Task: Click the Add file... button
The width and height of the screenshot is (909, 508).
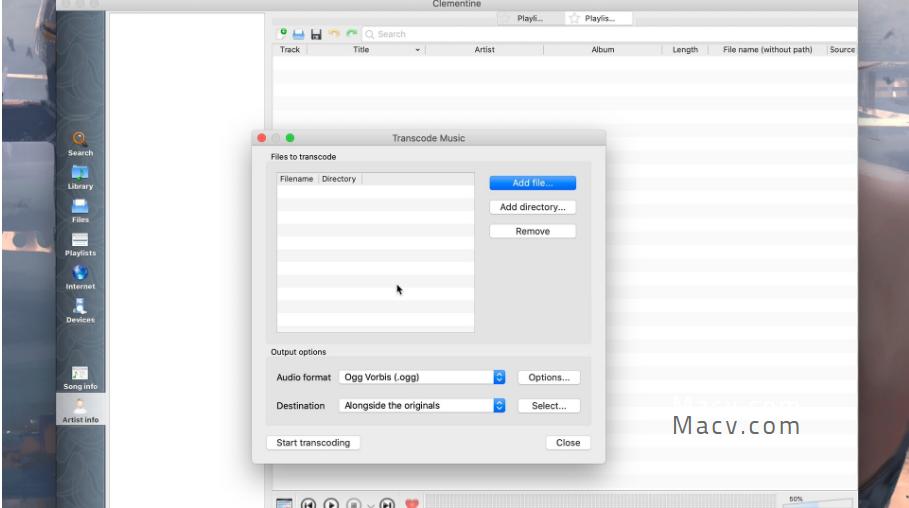Action: click(x=532, y=183)
